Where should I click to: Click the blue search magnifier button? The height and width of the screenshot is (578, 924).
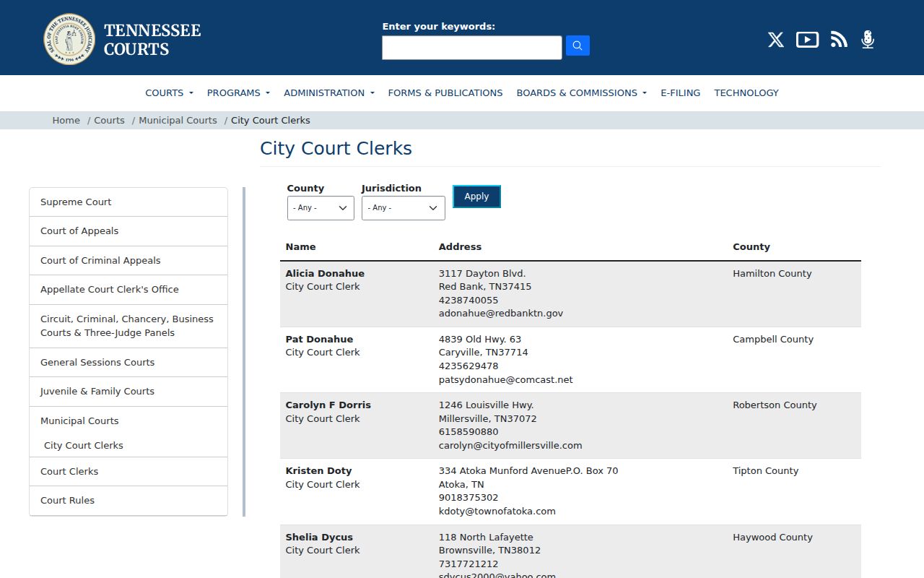(x=577, y=46)
